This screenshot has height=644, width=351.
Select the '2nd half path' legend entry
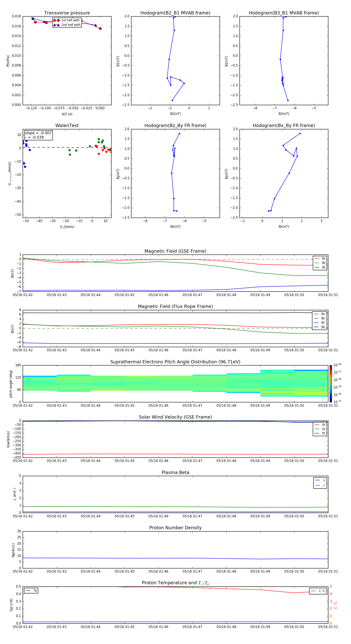(x=67, y=25)
